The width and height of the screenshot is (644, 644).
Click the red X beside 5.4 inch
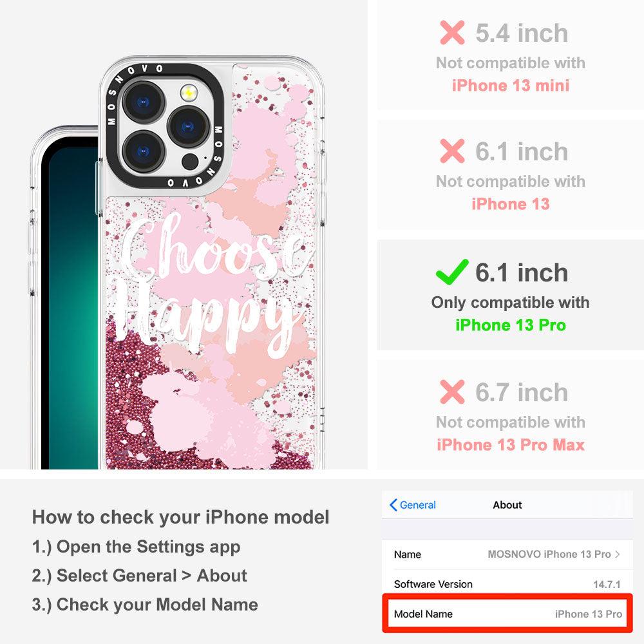coord(452,32)
